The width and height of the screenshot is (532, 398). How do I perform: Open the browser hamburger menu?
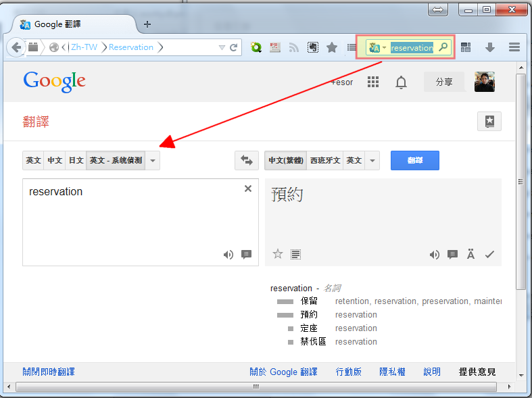coord(514,47)
